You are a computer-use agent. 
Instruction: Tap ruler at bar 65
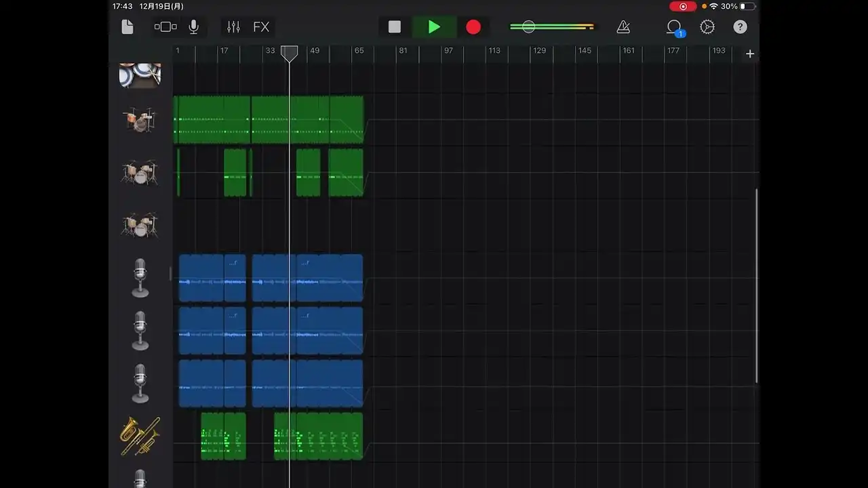[x=359, y=51]
